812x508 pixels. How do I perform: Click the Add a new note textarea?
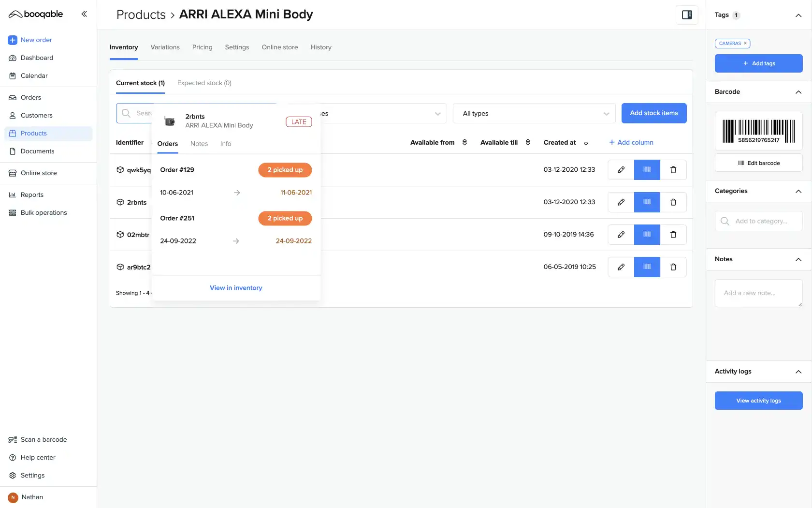pos(759,293)
